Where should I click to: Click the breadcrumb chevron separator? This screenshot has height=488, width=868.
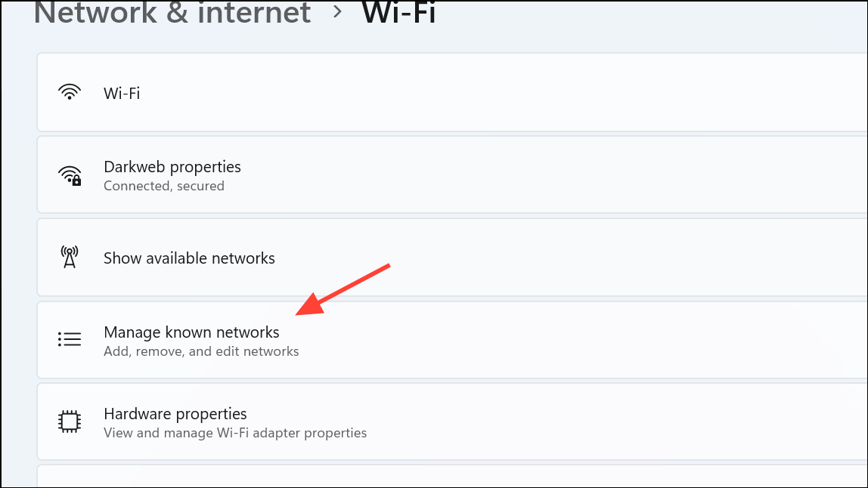tap(337, 11)
